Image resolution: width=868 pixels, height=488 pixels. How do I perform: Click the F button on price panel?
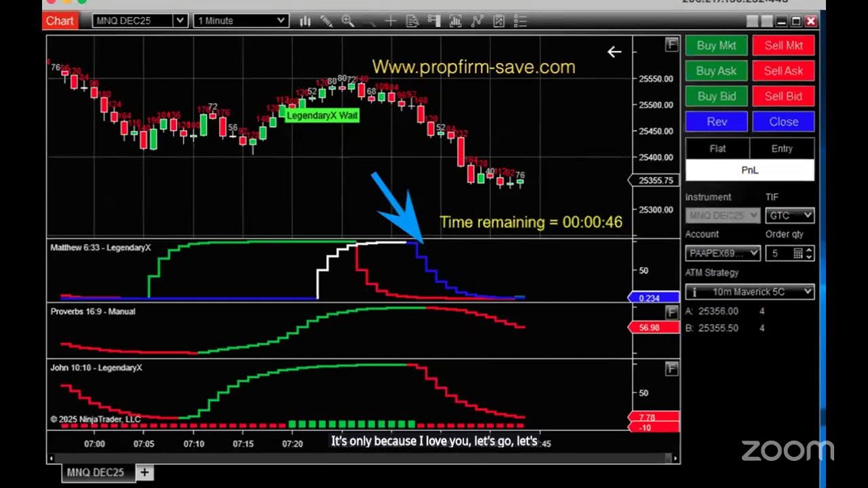tap(671, 45)
